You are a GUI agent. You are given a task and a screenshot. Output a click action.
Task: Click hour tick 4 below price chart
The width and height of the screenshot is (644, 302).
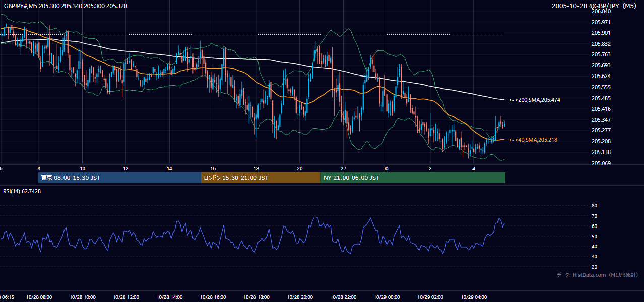pos(474,168)
